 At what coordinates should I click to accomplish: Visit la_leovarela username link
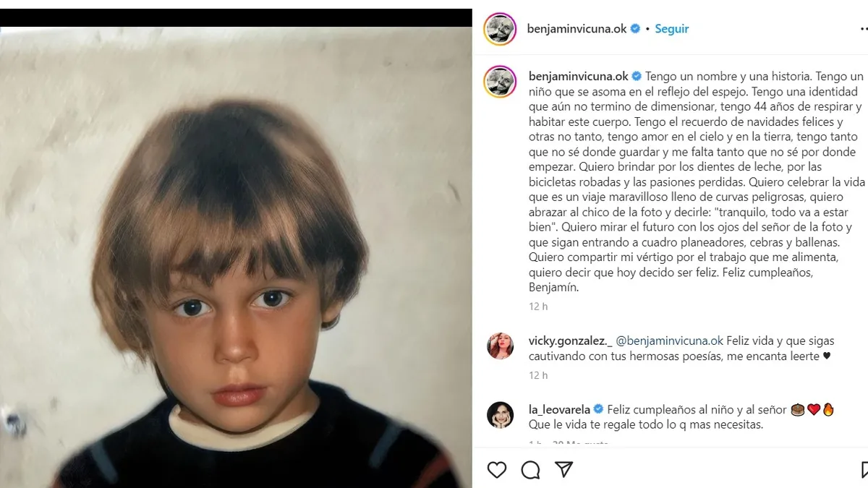click(x=560, y=410)
